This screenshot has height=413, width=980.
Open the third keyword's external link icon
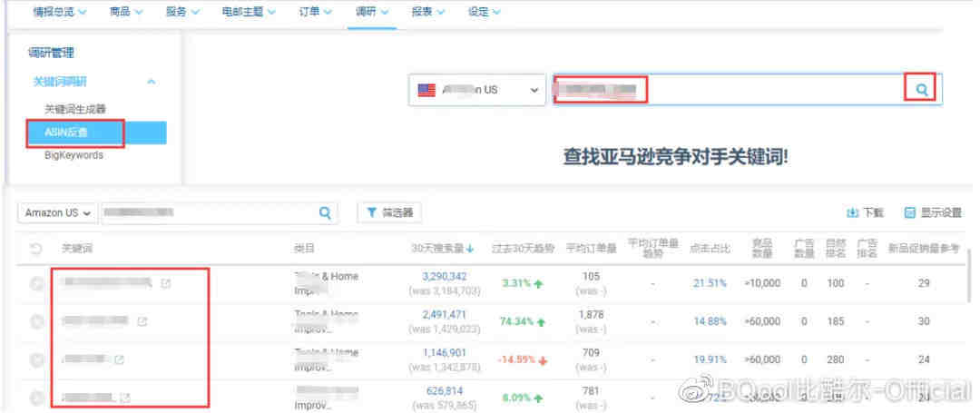pyautogui.click(x=120, y=359)
